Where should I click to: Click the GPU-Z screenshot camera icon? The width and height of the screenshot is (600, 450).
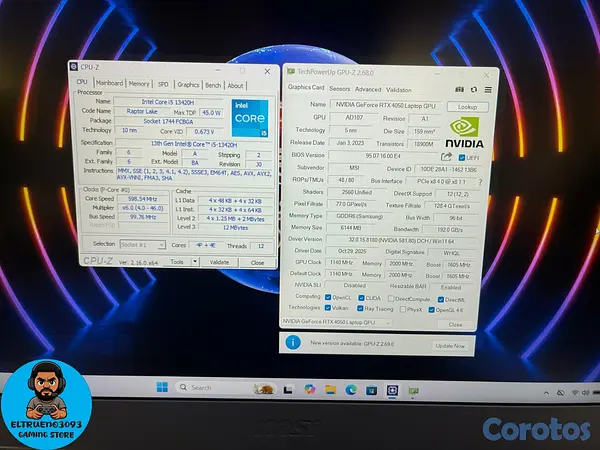(460, 89)
